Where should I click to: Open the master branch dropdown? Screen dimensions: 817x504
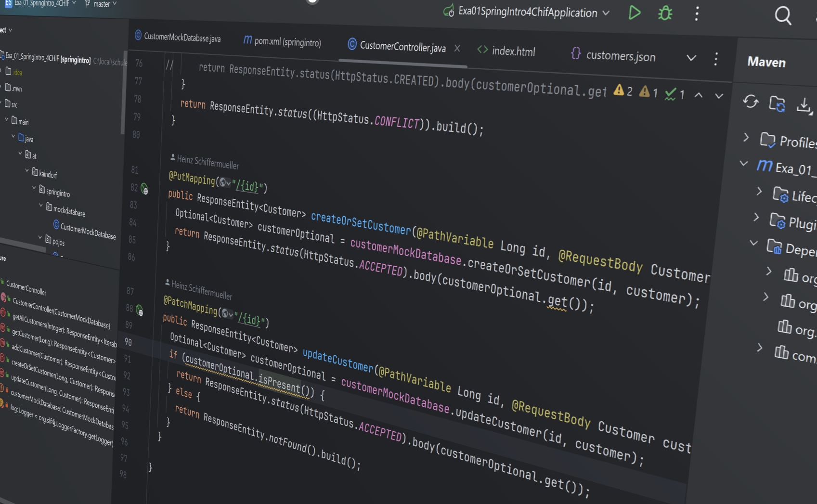click(101, 4)
